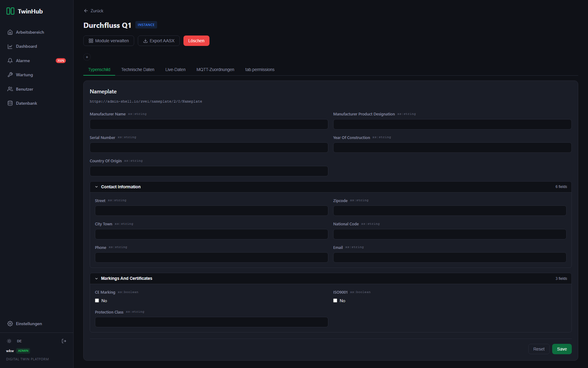
Task: Collapse the Contact Information section
Action: tap(331, 187)
